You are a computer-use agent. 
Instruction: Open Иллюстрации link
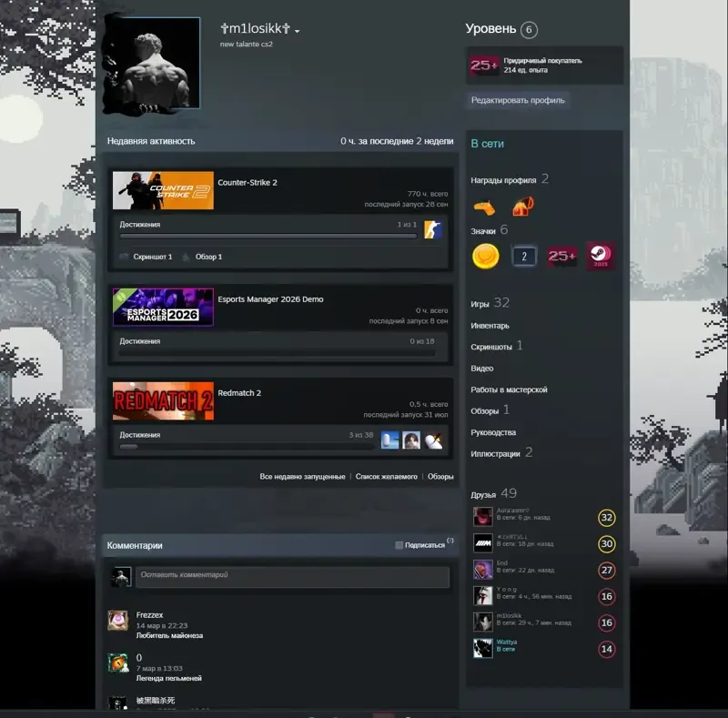[x=495, y=454]
